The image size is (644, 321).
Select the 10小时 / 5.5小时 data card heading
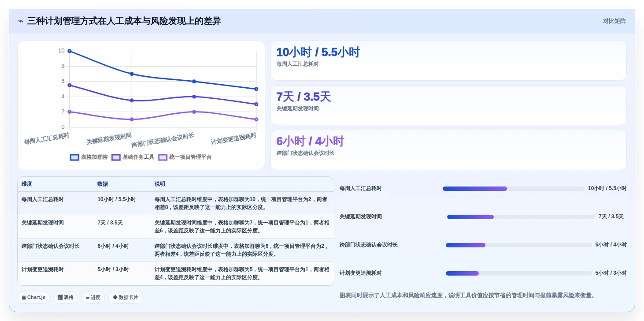[318, 52]
